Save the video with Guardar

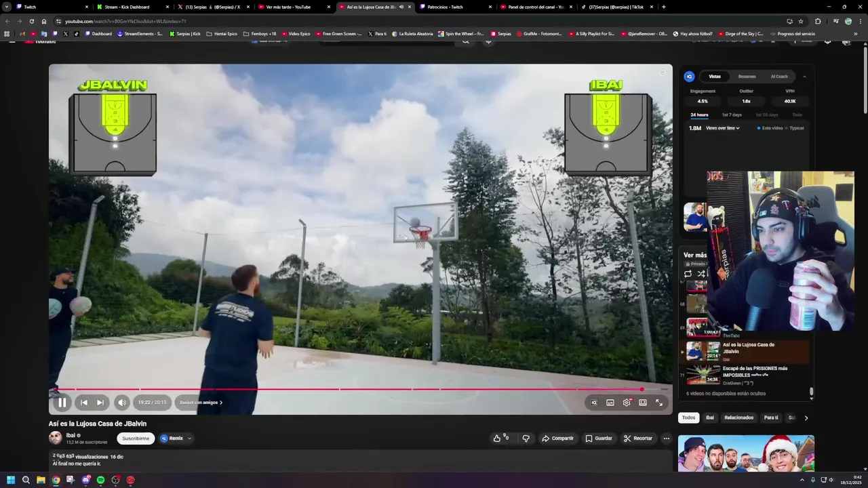(x=599, y=439)
